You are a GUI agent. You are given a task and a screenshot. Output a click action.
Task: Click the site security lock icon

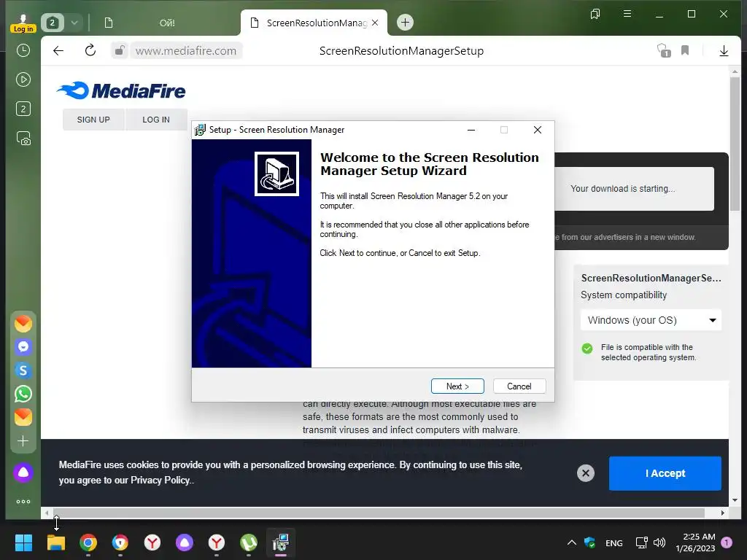tap(120, 50)
